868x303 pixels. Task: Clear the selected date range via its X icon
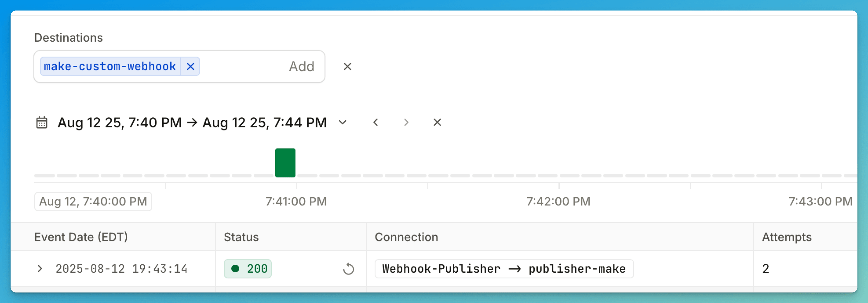pos(437,123)
